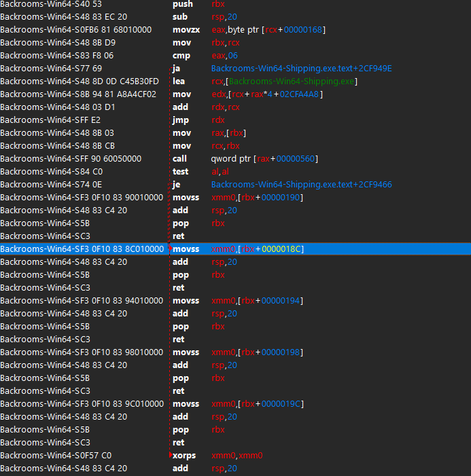The width and height of the screenshot is (471, 476).
Task: Click the mov edx,[rcx+rax*4+02CFA4A8] instruction
Action: point(235,94)
